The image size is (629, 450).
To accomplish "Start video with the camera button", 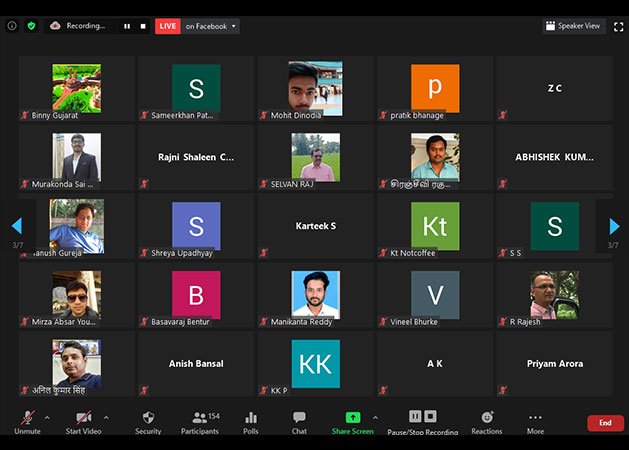I will [x=83, y=421].
